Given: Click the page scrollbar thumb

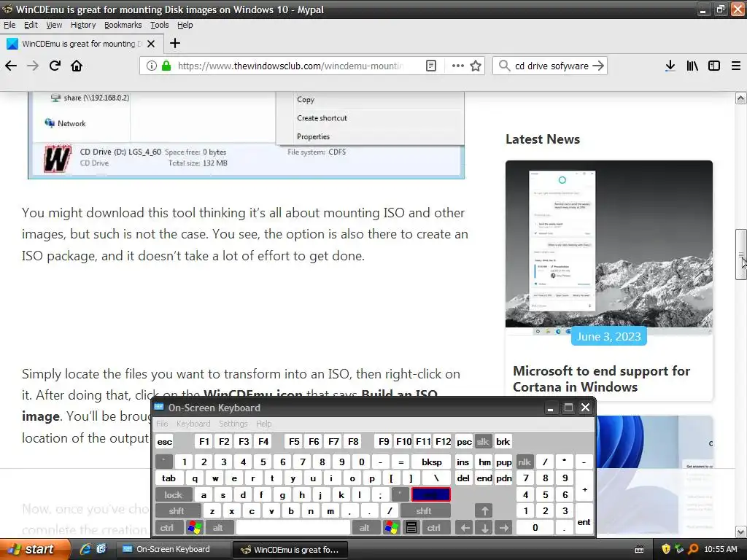Looking at the screenshot, I should pyautogui.click(x=741, y=254).
